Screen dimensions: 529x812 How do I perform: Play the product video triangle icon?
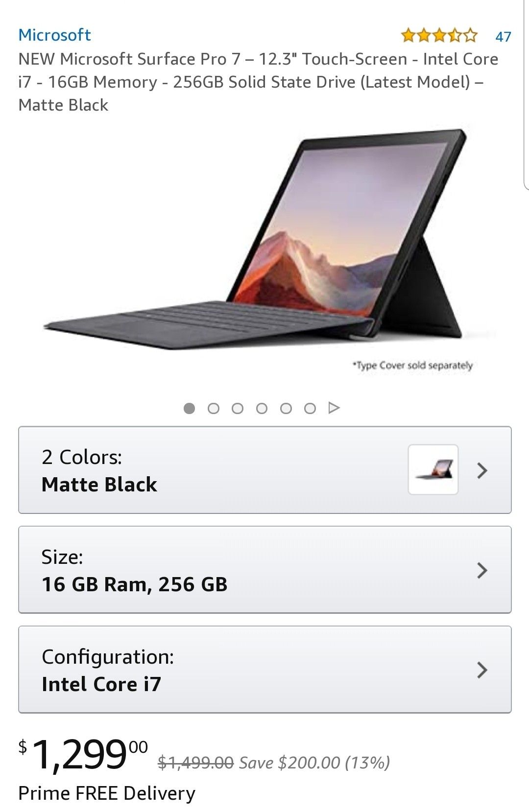click(334, 407)
